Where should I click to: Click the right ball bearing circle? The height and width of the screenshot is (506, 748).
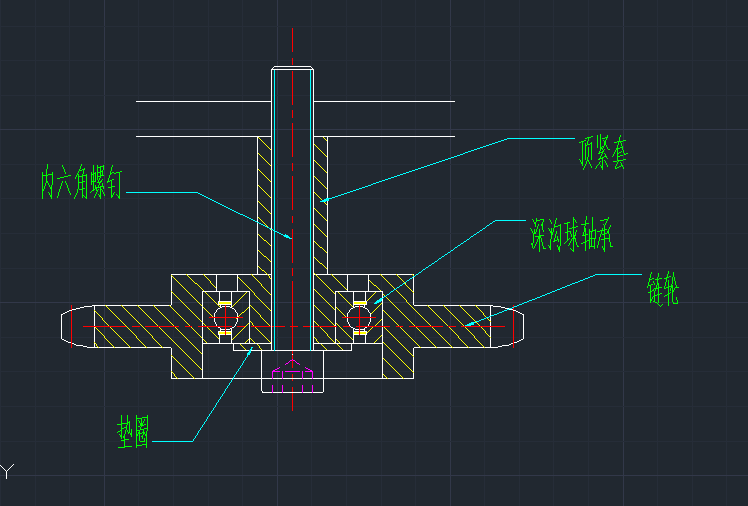coord(360,316)
